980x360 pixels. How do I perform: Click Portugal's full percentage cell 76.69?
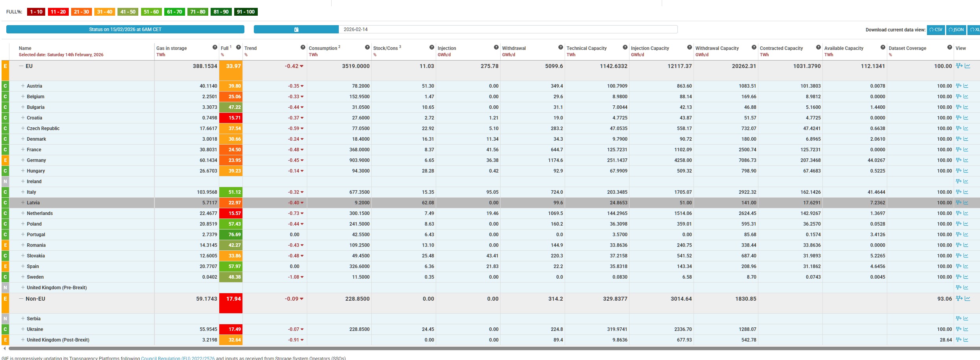point(231,235)
